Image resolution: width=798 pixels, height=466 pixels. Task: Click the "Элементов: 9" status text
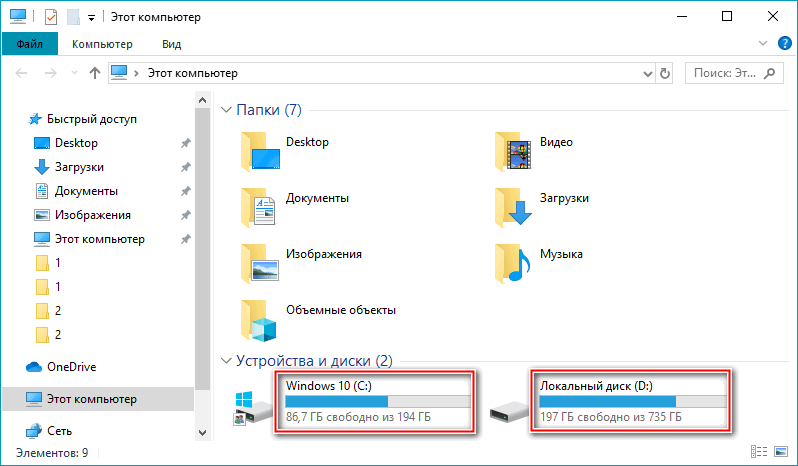coord(52,452)
